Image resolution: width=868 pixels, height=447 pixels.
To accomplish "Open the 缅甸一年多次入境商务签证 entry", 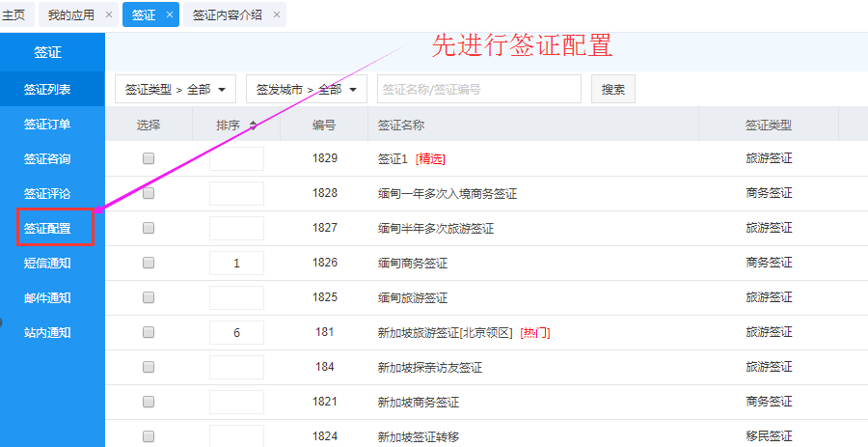I will [x=448, y=193].
